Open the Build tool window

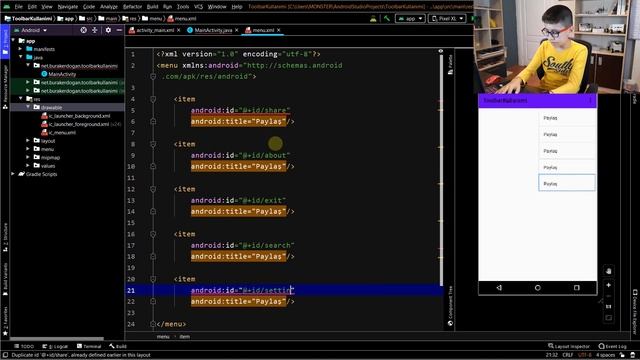pos(118,346)
